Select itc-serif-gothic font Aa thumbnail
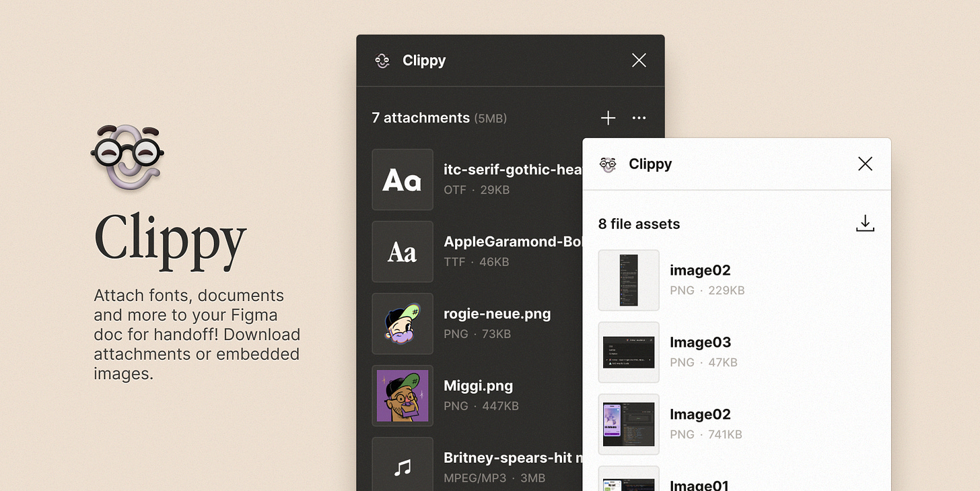Viewport: 980px width, 491px height. coord(403,180)
